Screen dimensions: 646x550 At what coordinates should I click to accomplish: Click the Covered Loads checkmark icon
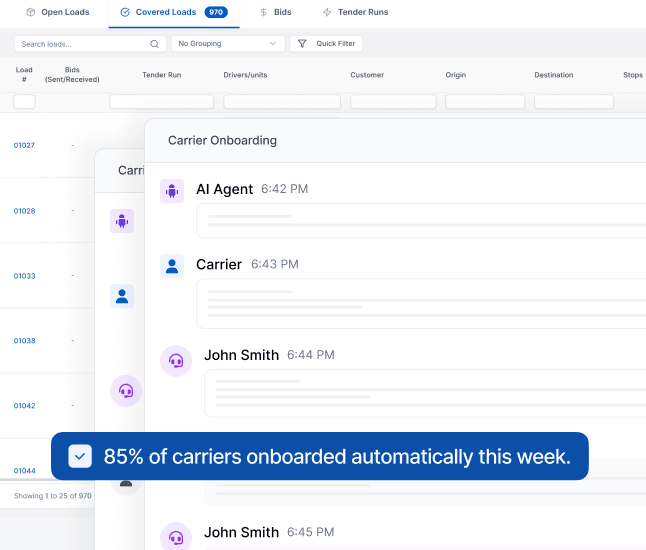[x=125, y=12]
